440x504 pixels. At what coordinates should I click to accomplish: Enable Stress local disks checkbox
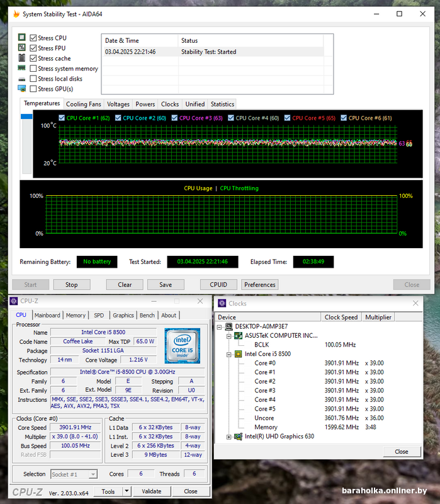[x=33, y=79]
